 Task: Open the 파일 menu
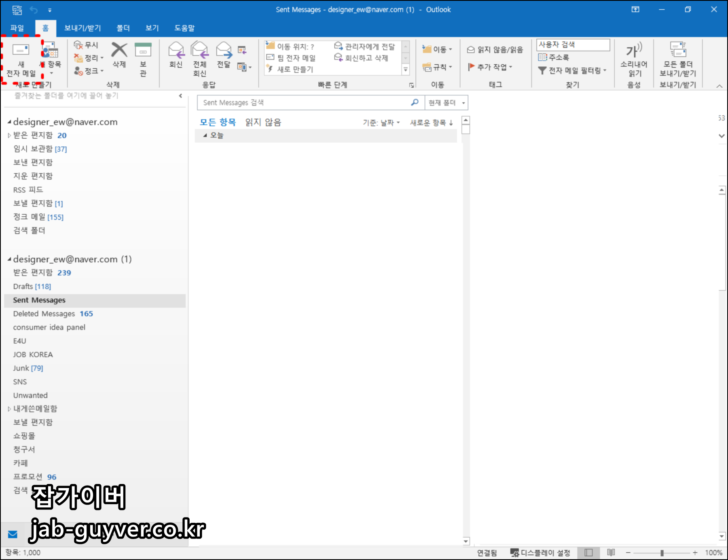(17, 28)
